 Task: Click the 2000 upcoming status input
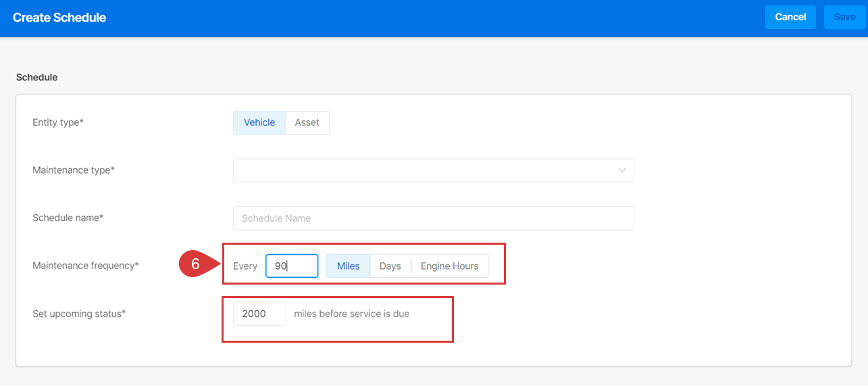click(259, 314)
